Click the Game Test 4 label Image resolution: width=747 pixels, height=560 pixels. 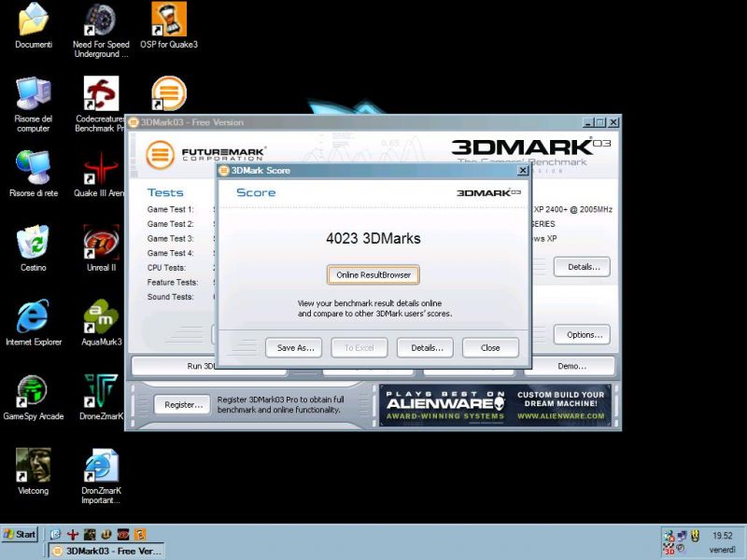pos(171,253)
